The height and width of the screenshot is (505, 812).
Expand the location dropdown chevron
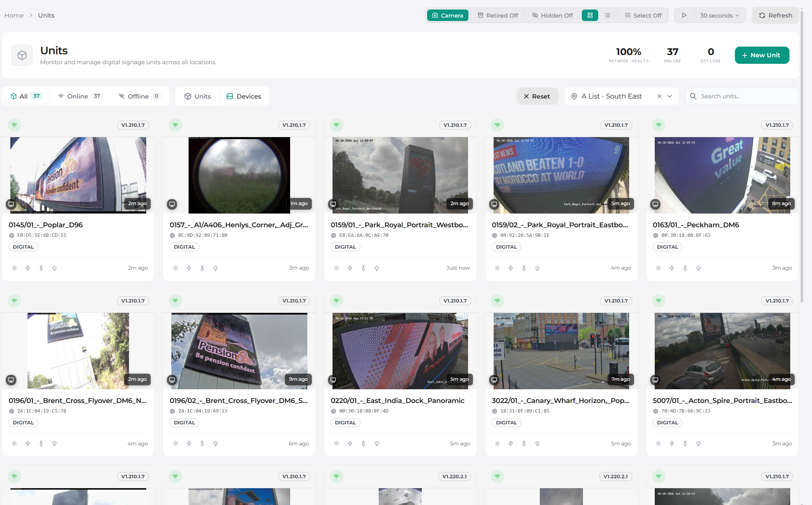pos(670,96)
